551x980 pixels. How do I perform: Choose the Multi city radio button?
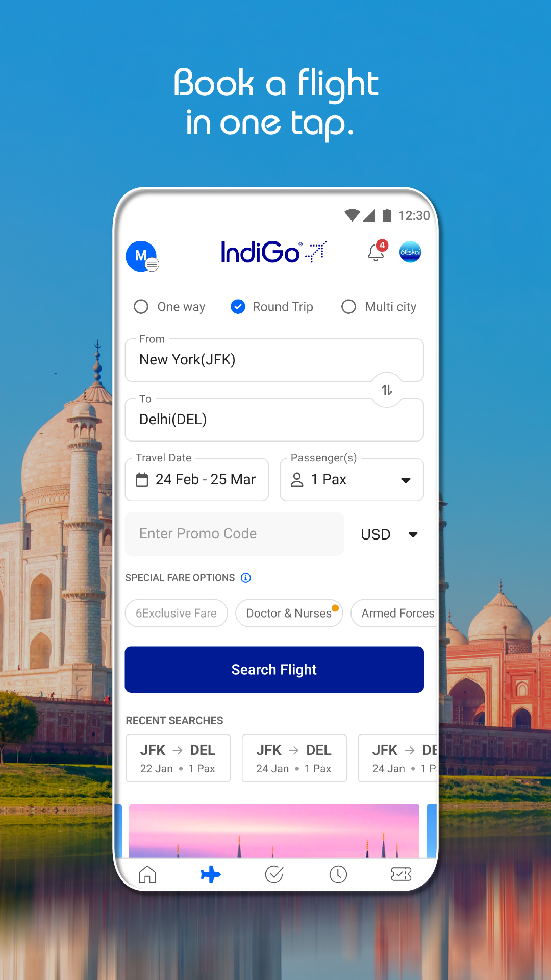tap(379, 307)
